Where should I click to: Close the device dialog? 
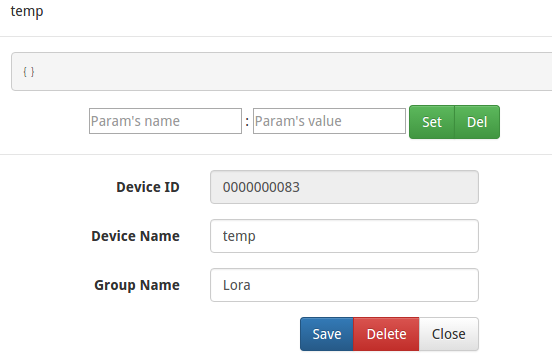click(x=449, y=334)
